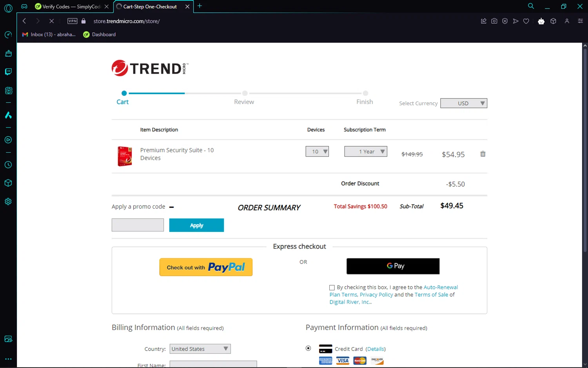Open History clock icon in sidebar
588x368 pixels.
click(8, 165)
